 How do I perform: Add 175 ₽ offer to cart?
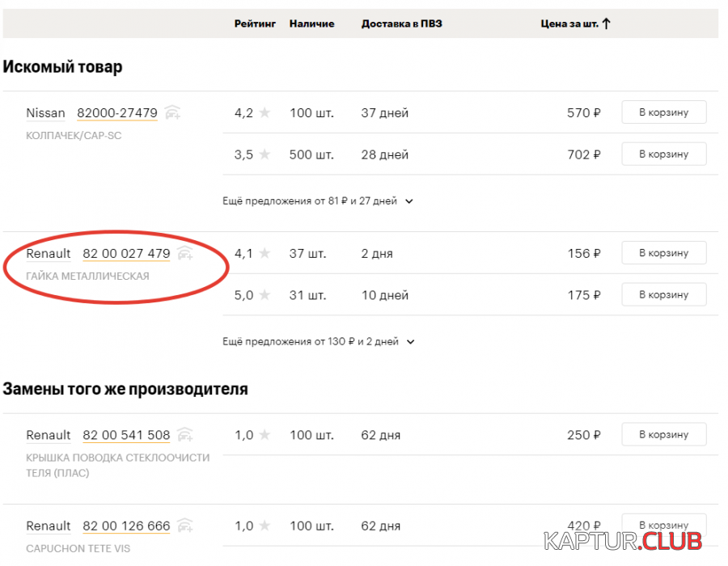click(664, 294)
